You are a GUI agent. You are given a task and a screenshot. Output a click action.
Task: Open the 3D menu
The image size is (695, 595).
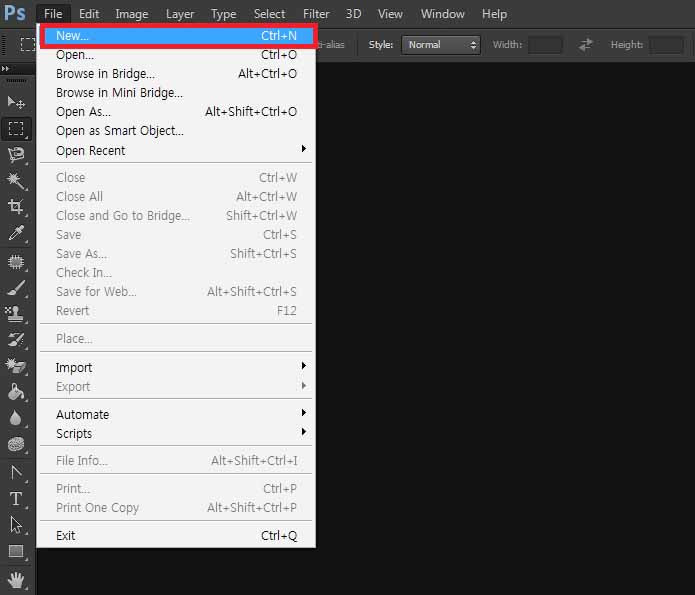point(353,14)
